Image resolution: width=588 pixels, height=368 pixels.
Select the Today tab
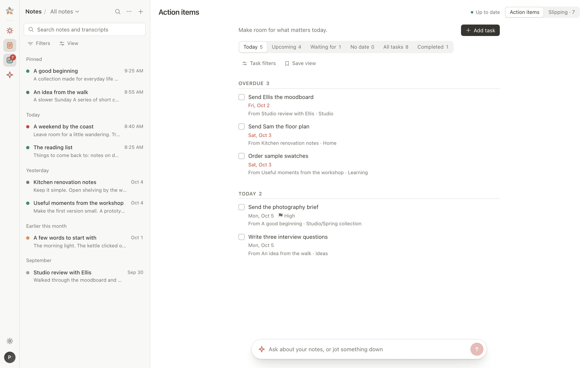[253, 47]
